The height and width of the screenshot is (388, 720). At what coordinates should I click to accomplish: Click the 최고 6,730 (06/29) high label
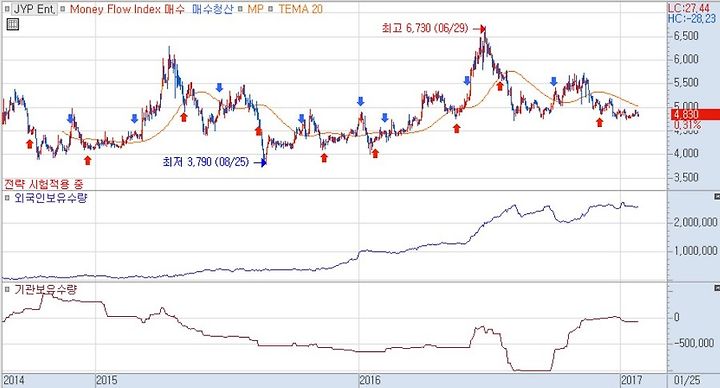[x=425, y=28]
